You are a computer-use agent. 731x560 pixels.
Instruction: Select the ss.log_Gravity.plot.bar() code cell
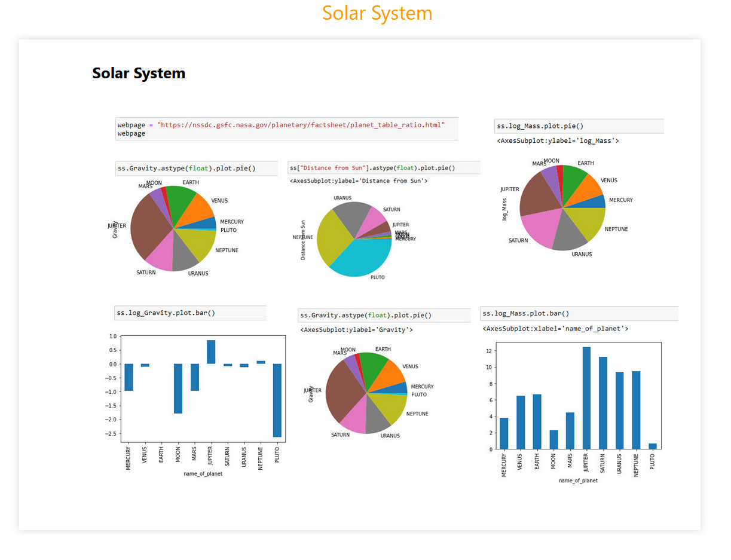point(190,313)
